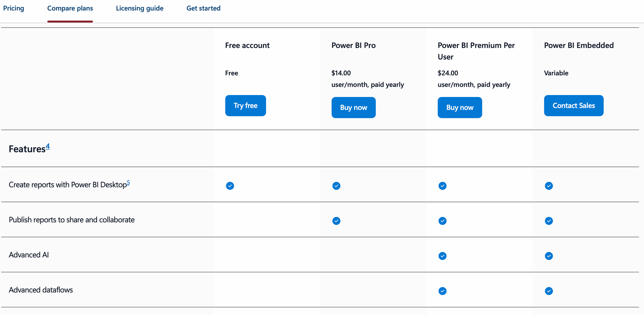
Task: Click the Features section heading
Action: 27,149
